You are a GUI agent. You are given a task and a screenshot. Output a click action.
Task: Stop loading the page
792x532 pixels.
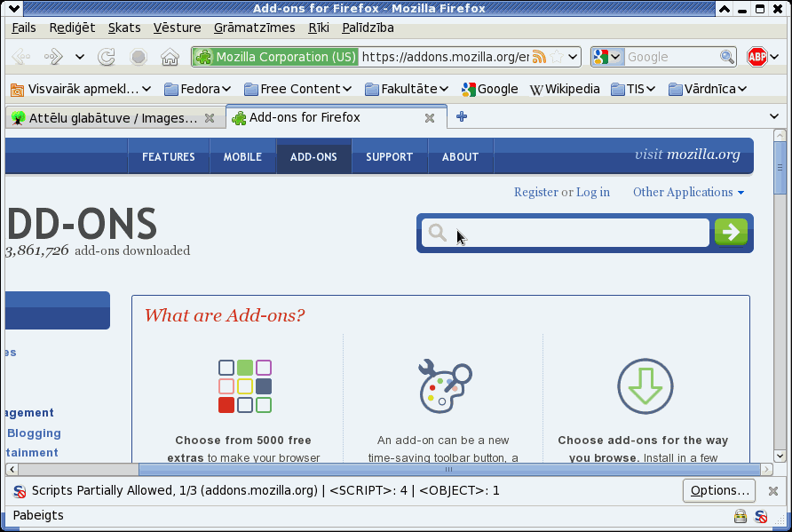(x=139, y=57)
